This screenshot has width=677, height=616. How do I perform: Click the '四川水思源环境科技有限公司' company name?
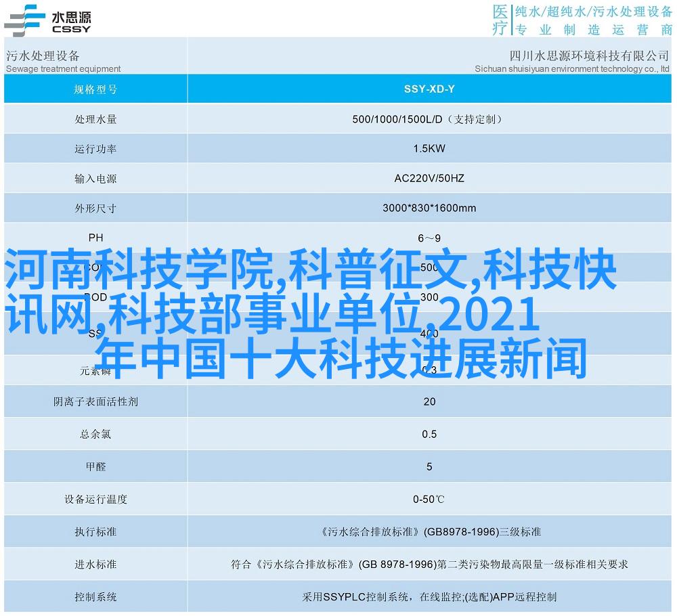click(589, 56)
